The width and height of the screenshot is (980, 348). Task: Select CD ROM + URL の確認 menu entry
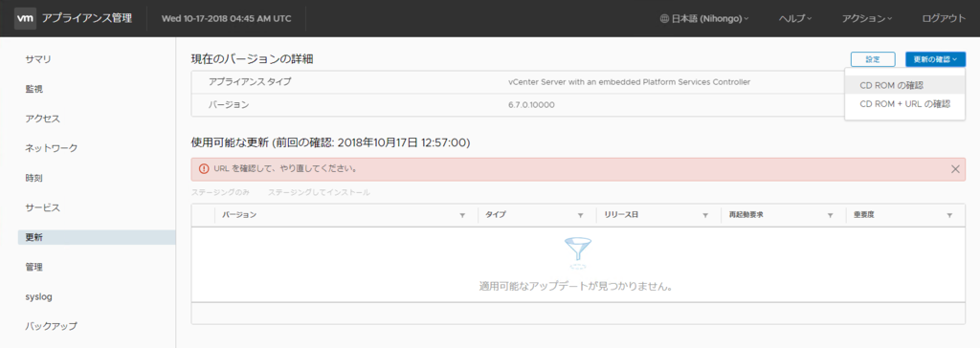point(905,103)
